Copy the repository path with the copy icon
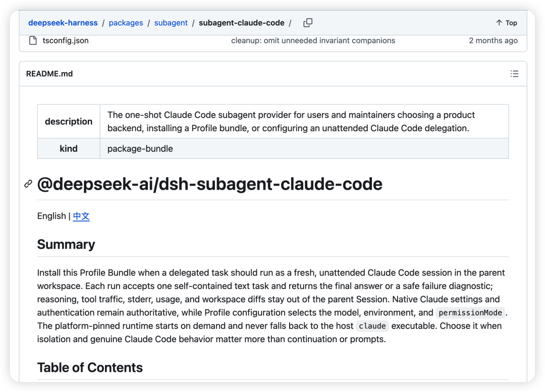Viewport: 545px width, 392px height. (x=308, y=23)
